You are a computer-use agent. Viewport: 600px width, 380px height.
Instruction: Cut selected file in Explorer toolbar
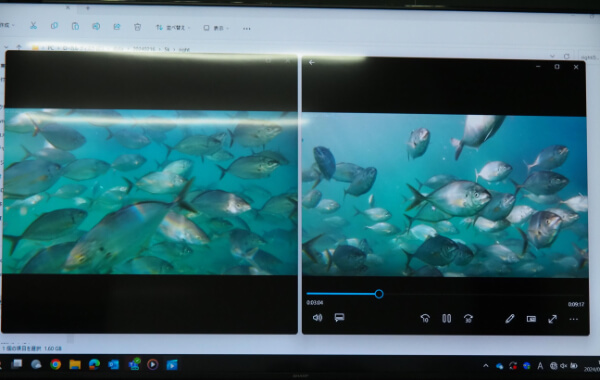point(33,26)
